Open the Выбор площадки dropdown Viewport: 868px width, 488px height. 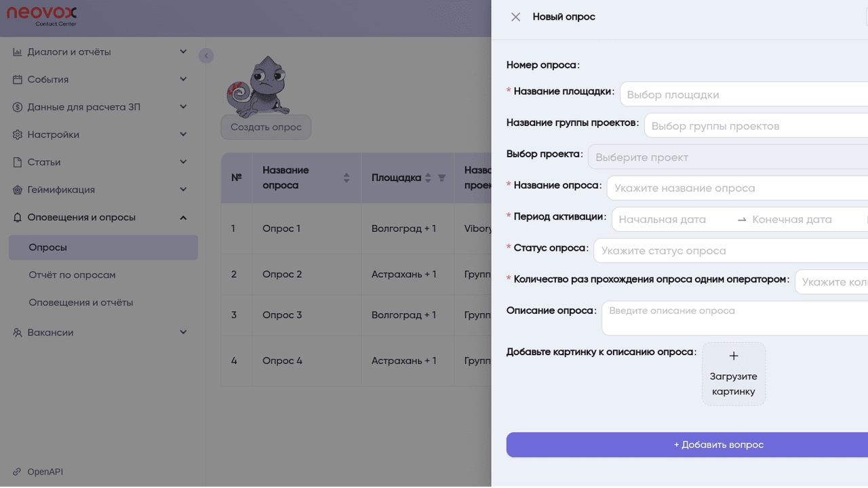[743, 95]
